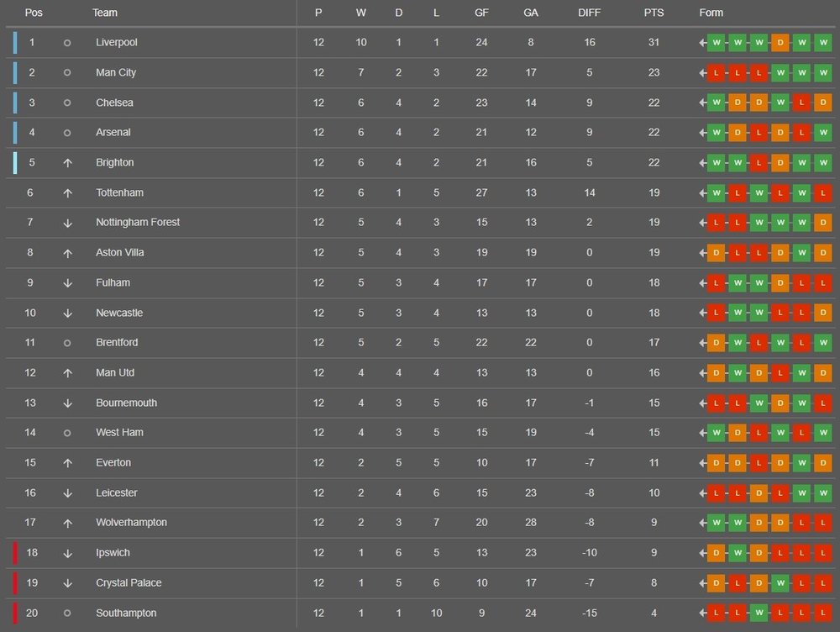Click the down arrow icon beside Crystal Palace
Image resolution: width=840 pixels, height=632 pixels.
67,583
